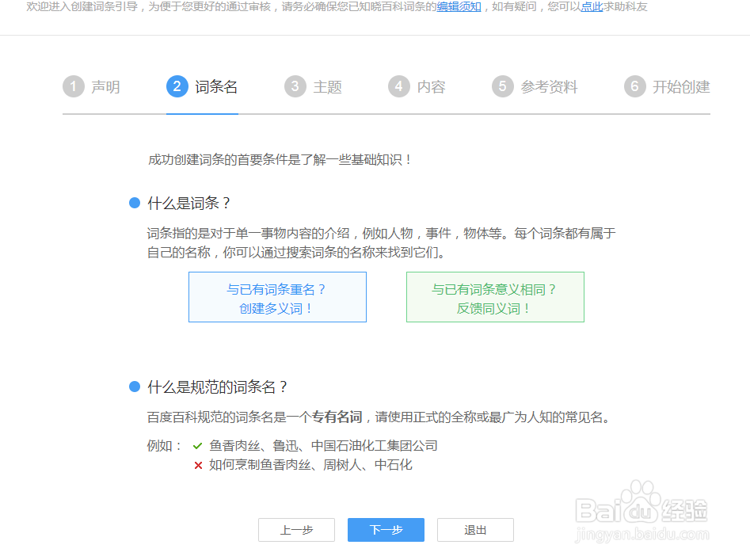Select step 2 词条名 tab

tap(202, 86)
